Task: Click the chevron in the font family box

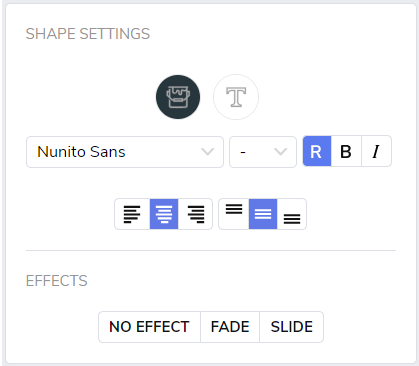Action: coord(208,152)
